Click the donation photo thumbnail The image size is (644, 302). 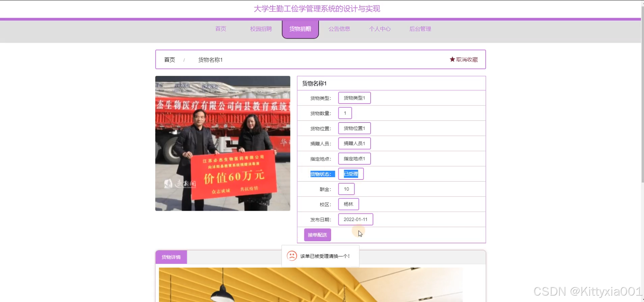pyautogui.click(x=223, y=143)
